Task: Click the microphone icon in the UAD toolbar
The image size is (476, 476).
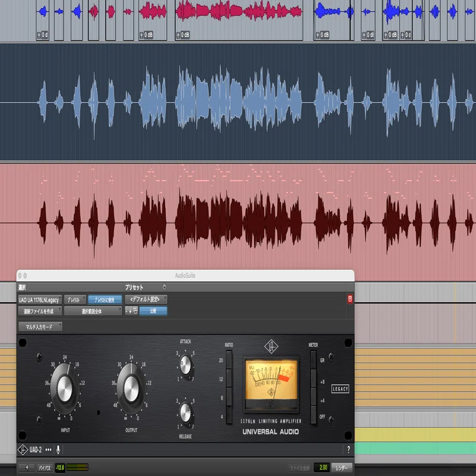Action: point(58,450)
